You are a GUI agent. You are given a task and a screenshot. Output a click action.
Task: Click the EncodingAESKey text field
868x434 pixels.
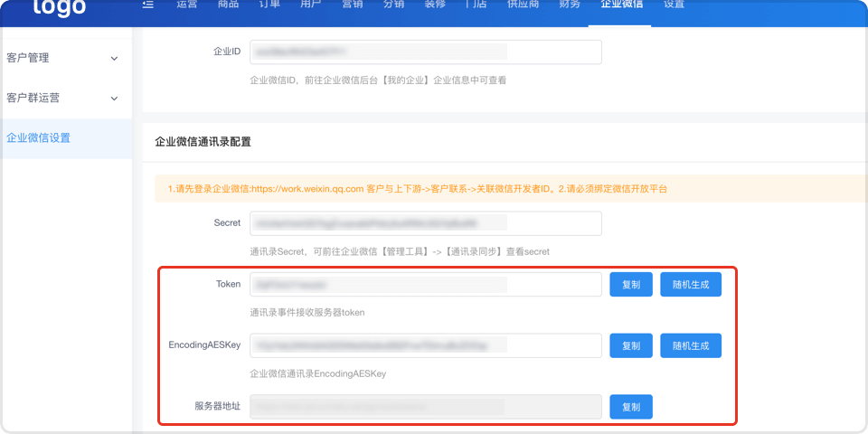(425, 345)
